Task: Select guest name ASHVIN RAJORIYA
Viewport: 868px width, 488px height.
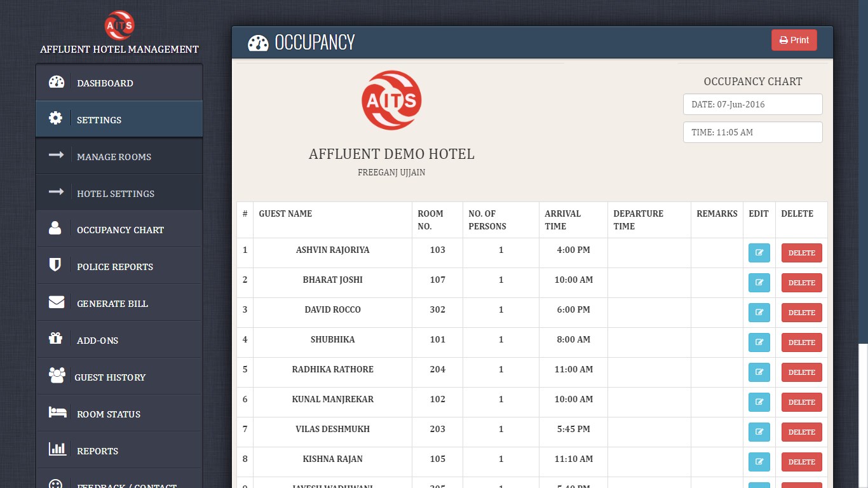Action: (x=332, y=250)
